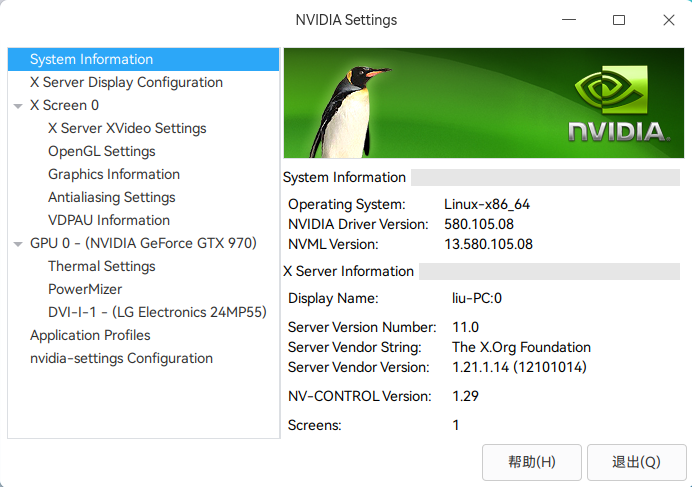The height and width of the screenshot is (487, 692).
Task: Close the NVIDIA Settings window
Action: coord(669,20)
